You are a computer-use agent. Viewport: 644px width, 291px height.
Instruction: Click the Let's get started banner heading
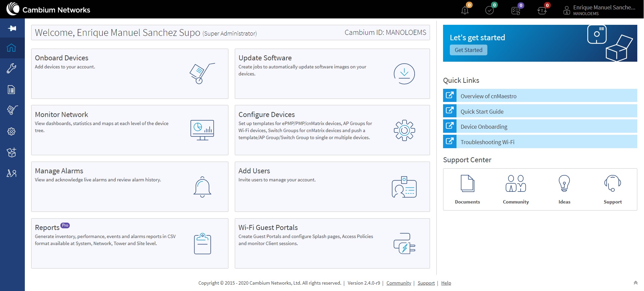click(477, 38)
